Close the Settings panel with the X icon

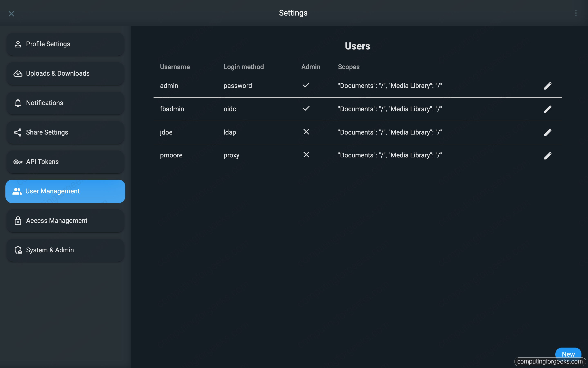(11, 14)
